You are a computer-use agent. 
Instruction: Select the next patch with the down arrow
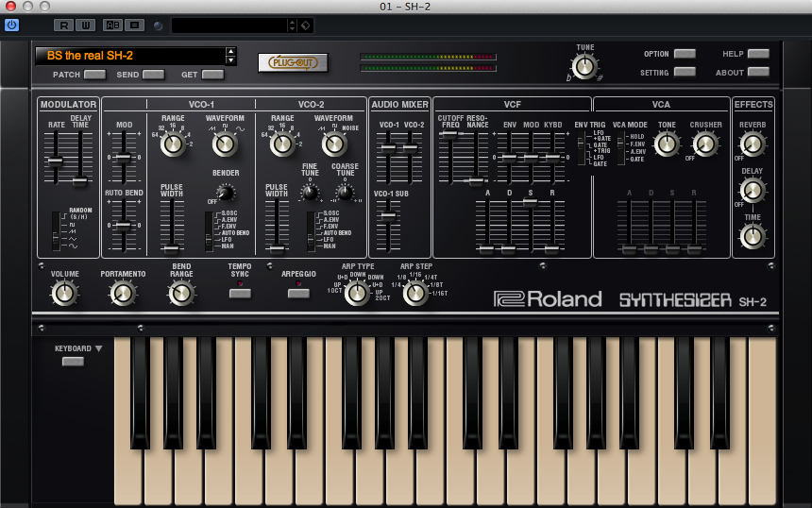pos(231,60)
